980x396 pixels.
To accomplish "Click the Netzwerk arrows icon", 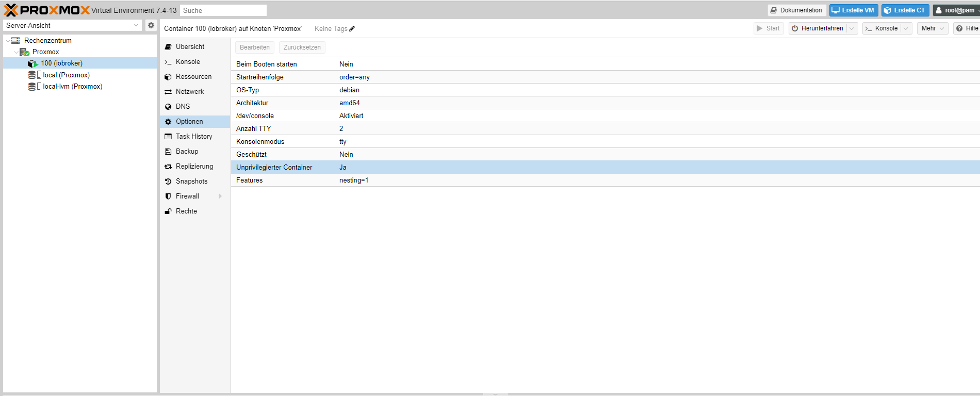I will coord(168,92).
